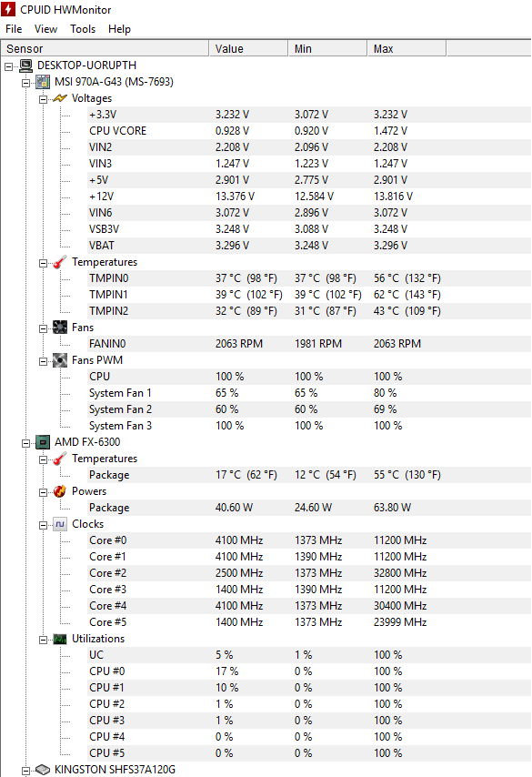Open the Tools menu
The image size is (532, 777).
click(83, 29)
